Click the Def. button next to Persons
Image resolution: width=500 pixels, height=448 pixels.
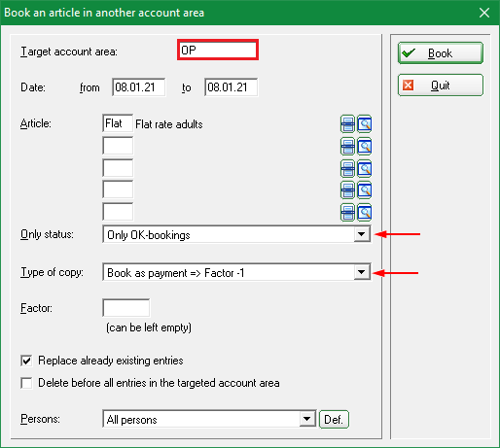pos(334,420)
